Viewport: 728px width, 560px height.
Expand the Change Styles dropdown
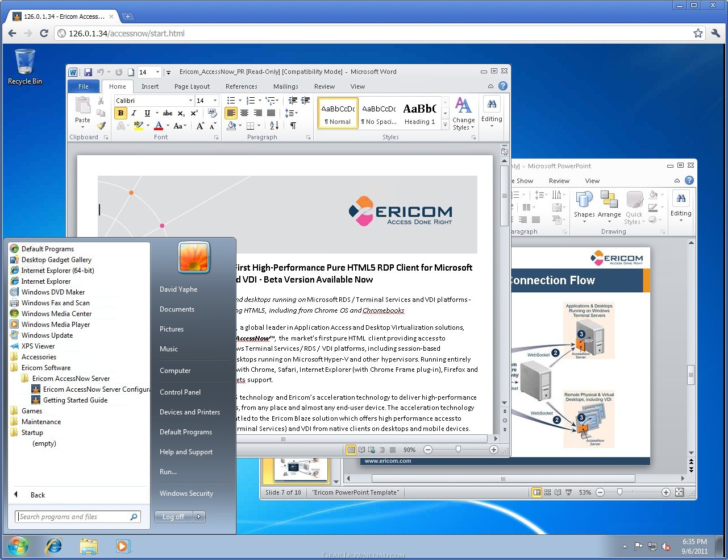464,114
